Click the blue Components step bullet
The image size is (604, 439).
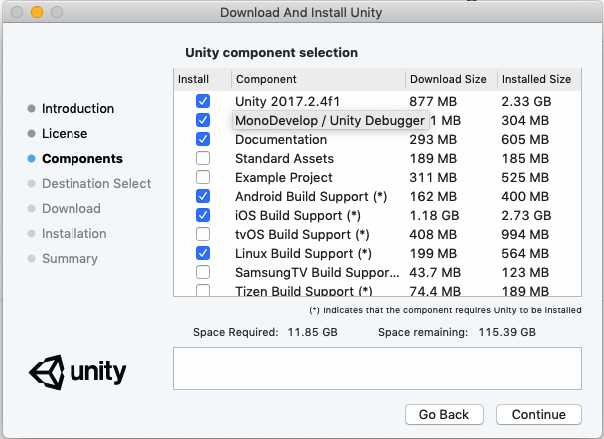32,159
